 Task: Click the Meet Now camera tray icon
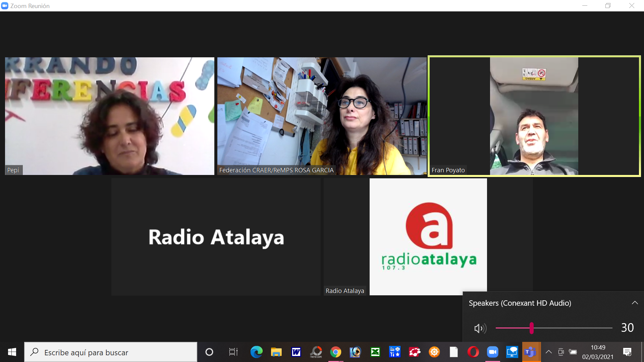[x=561, y=352]
